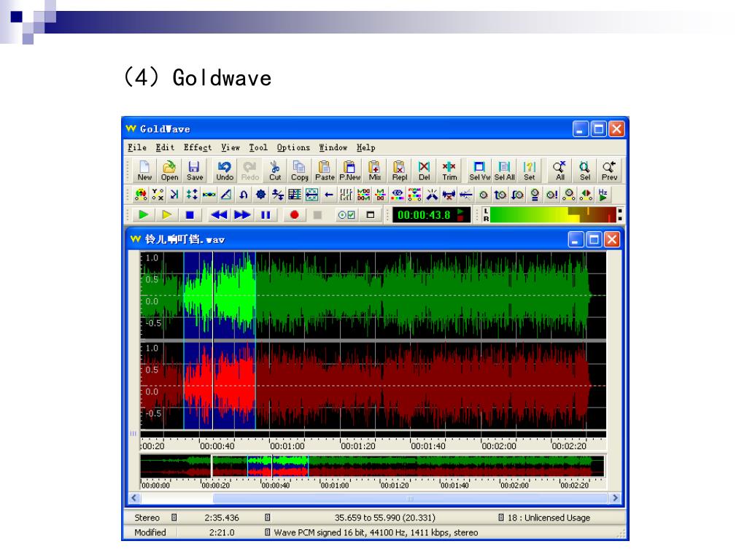Copy the selected audio
Viewport: 747px width, 560px height.
pos(300,171)
